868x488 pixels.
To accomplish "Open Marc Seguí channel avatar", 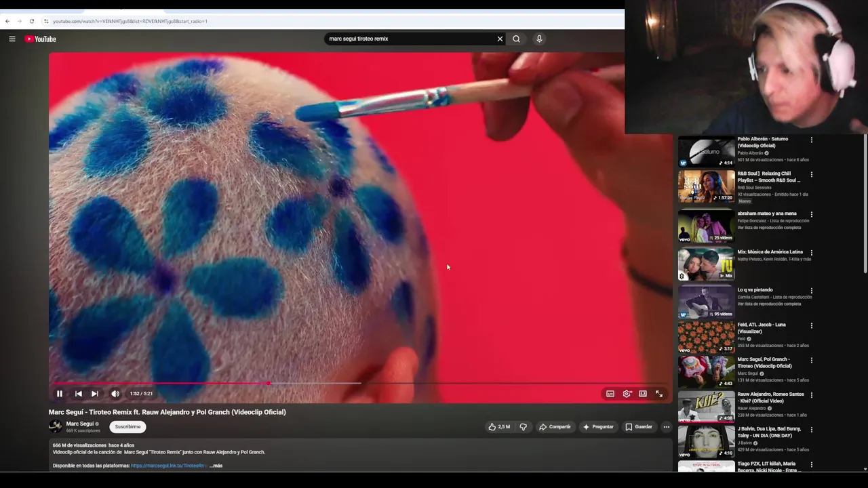I will [56, 426].
